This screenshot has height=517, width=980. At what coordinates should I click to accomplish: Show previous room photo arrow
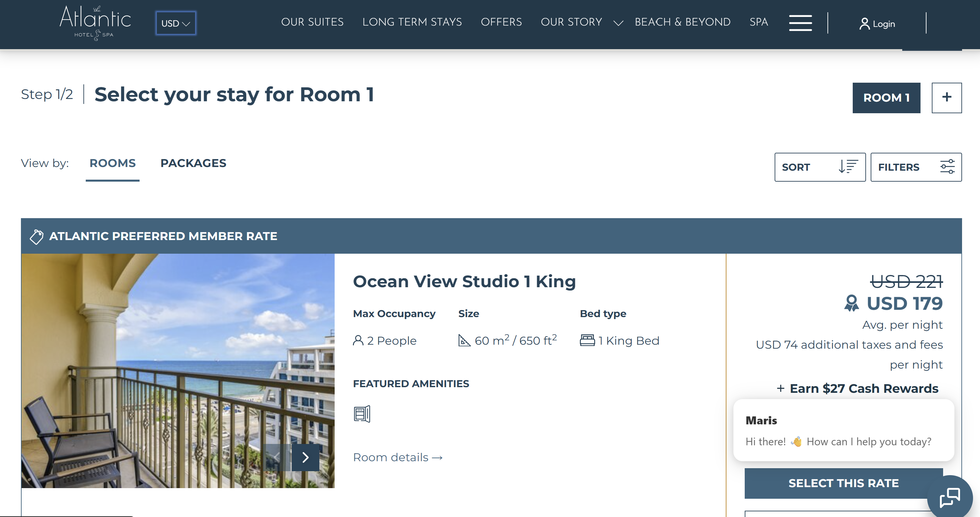pos(277,457)
